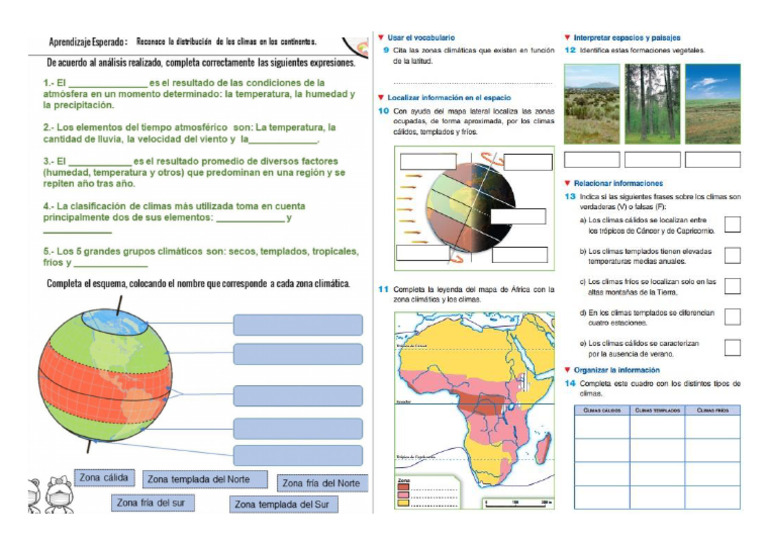This screenshot has width=768, height=543.
Task: Tick the checkbox for statement a) climas cálidos entre trópicos
Action: click(732, 225)
